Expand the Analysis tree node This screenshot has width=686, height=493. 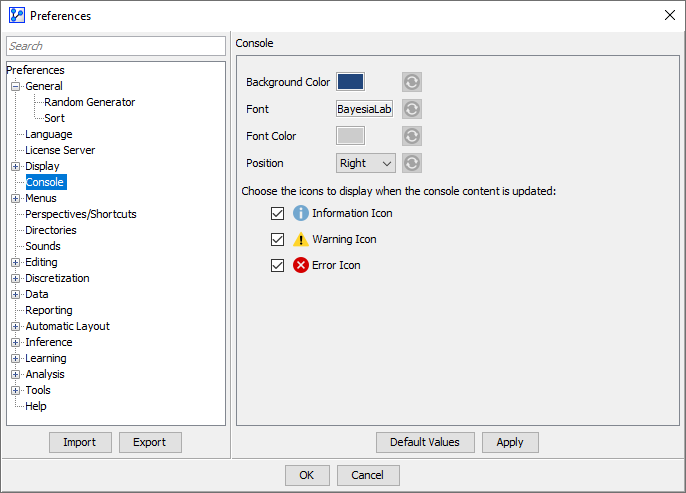click(15, 374)
